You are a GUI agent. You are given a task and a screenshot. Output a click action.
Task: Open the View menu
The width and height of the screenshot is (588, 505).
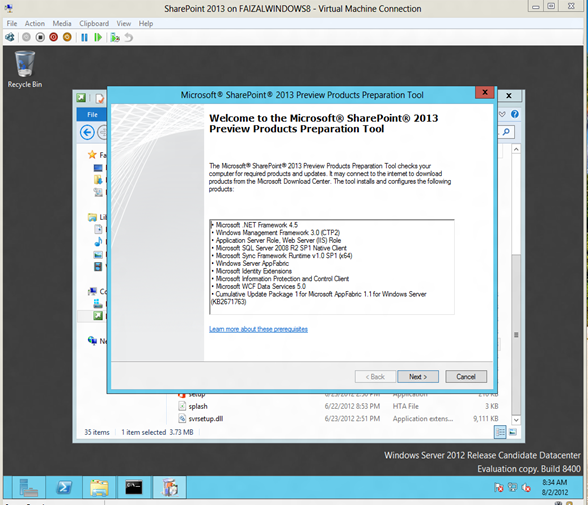[123, 23]
